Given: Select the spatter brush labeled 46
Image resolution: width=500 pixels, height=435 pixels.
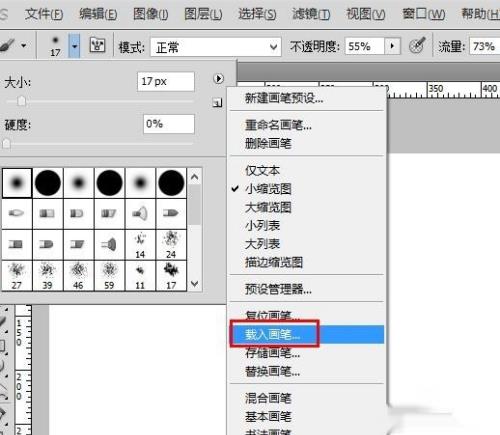Looking at the screenshot, I should pyautogui.click(x=78, y=276).
